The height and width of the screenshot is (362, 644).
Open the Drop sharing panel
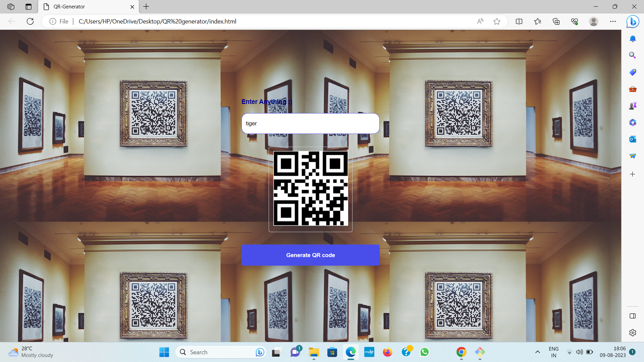click(633, 156)
